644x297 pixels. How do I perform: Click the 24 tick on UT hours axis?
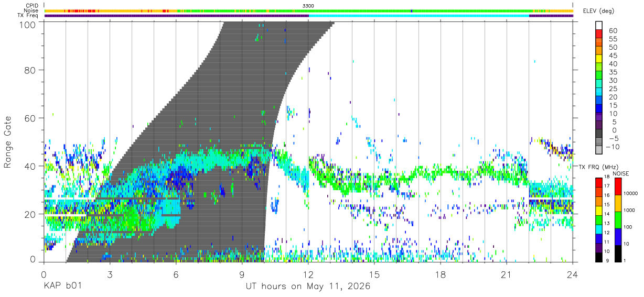click(573, 274)
